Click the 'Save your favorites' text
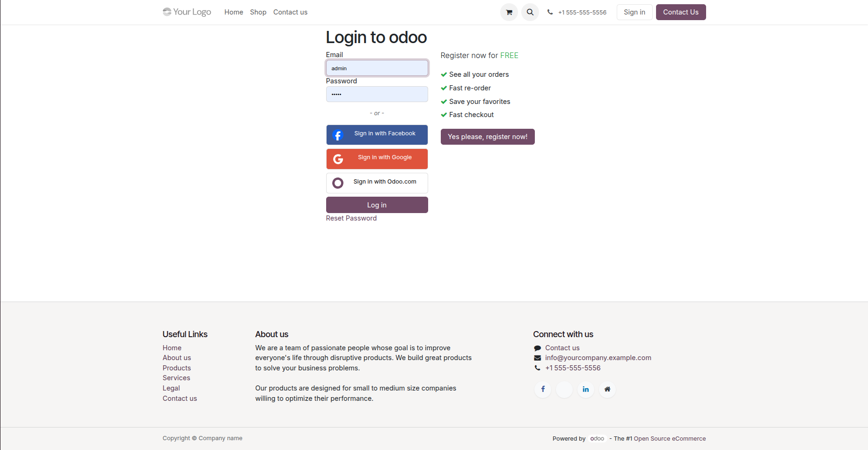This screenshot has width=868, height=450. coord(480,102)
